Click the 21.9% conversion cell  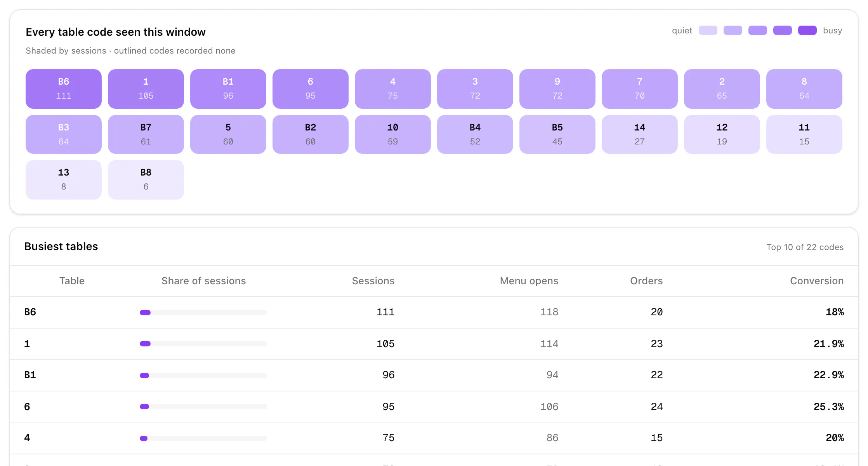[x=829, y=344]
